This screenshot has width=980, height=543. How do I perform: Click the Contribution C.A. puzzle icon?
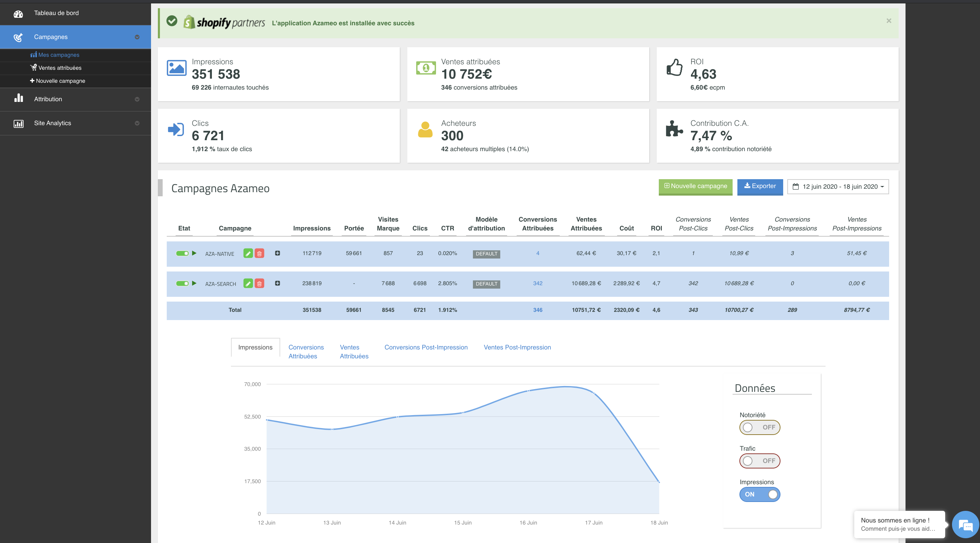click(674, 129)
